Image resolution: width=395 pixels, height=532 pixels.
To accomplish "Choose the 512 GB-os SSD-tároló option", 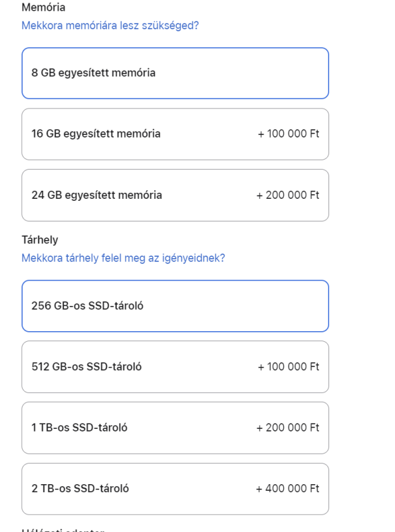I will (x=175, y=367).
